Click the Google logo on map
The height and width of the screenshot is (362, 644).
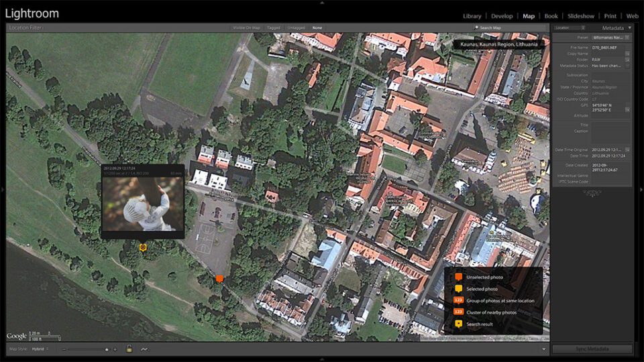[17, 336]
